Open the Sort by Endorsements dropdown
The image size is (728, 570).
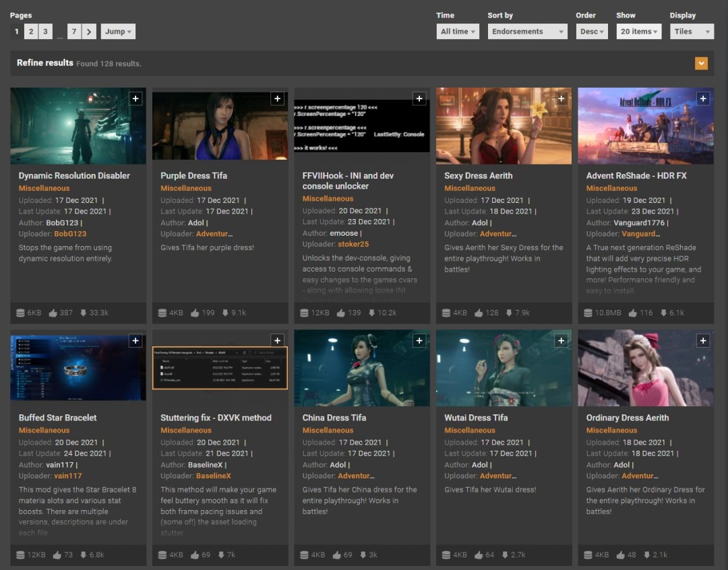click(527, 32)
